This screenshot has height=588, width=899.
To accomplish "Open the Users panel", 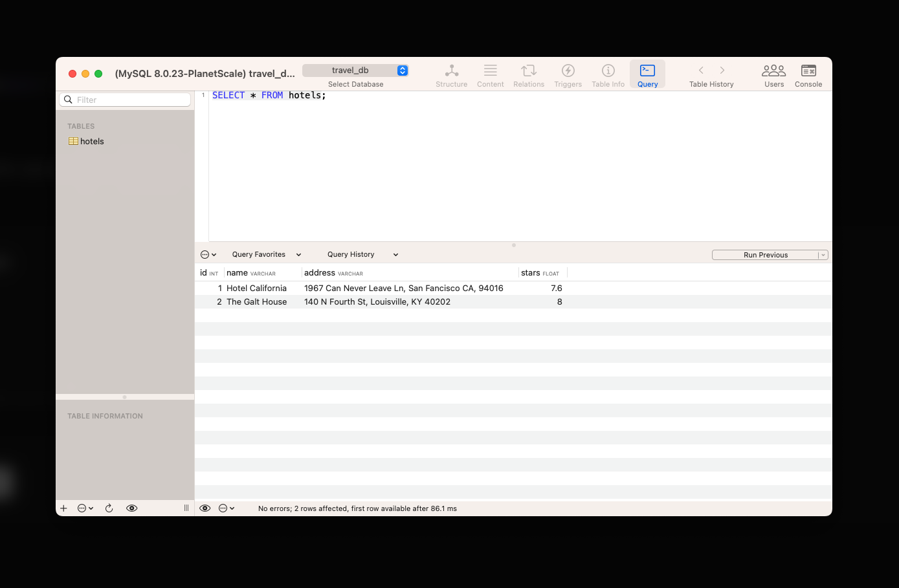I will [x=773, y=74].
